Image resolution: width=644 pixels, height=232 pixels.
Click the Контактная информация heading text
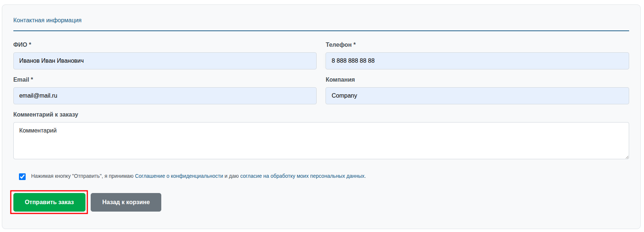click(48, 20)
